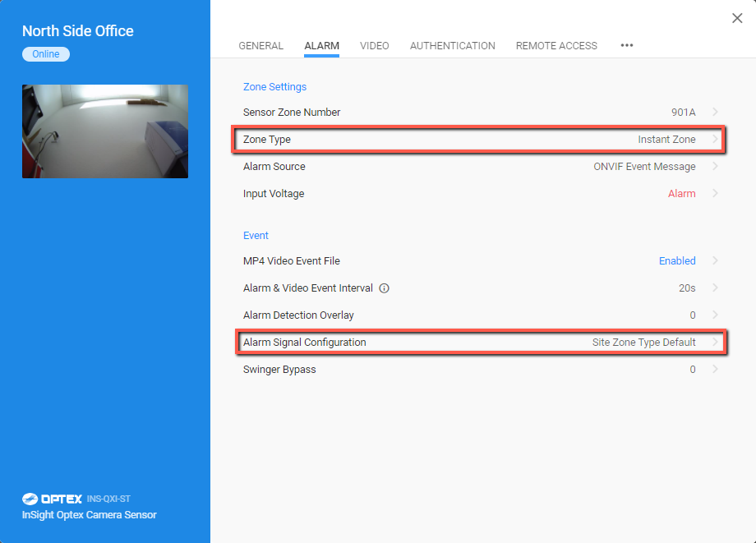Click the 901A zone number value

click(x=683, y=113)
